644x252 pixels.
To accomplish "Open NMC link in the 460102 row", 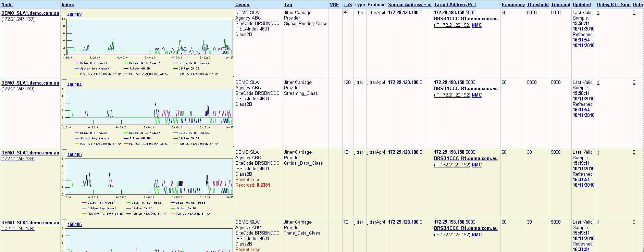I will pyautogui.click(x=477, y=25).
